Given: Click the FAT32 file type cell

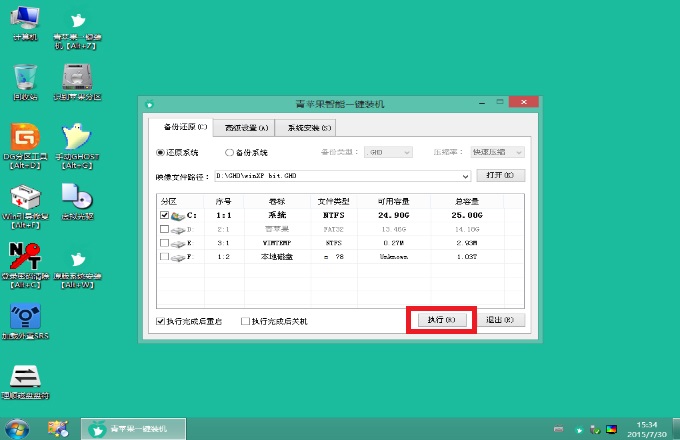Looking at the screenshot, I should (x=333, y=229).
